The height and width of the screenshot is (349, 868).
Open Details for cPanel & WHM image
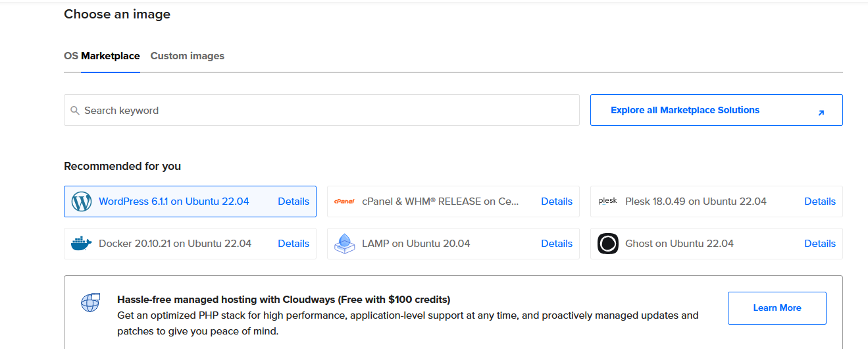pos(557,201)
